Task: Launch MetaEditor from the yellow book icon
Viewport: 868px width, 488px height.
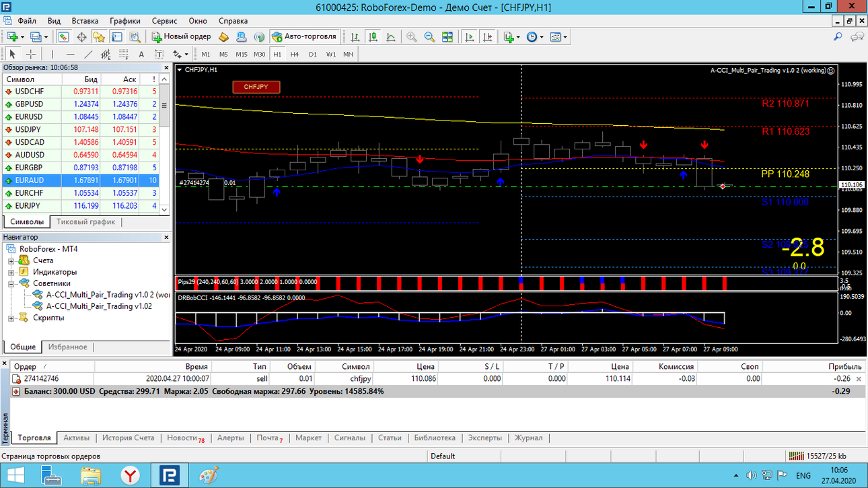Action: click(x=225, y=36)
